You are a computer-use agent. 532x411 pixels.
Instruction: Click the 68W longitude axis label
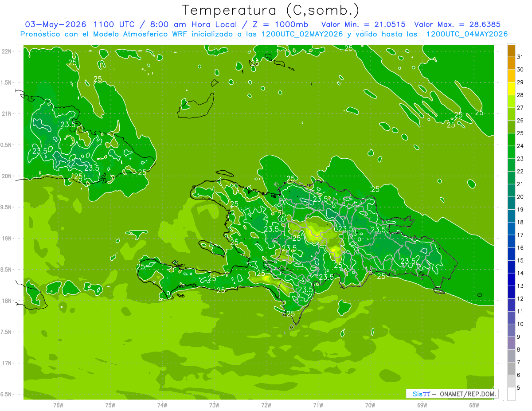474,405
